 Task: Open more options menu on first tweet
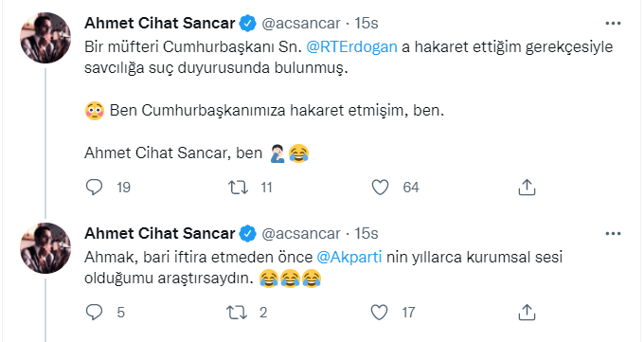pos(613,24)
